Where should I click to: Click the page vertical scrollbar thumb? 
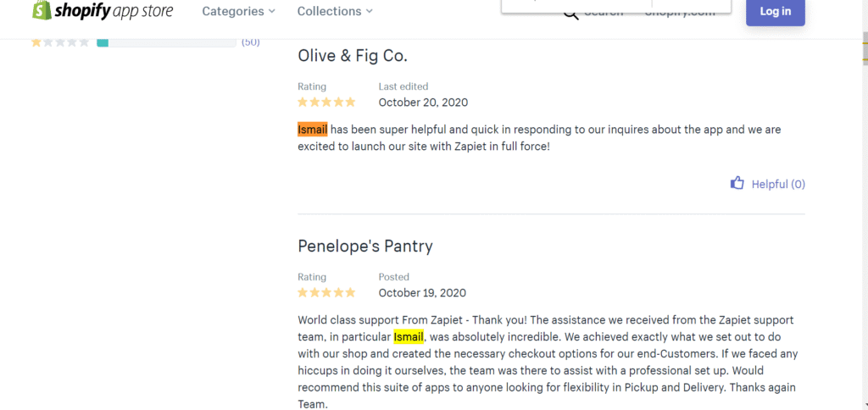863,53
